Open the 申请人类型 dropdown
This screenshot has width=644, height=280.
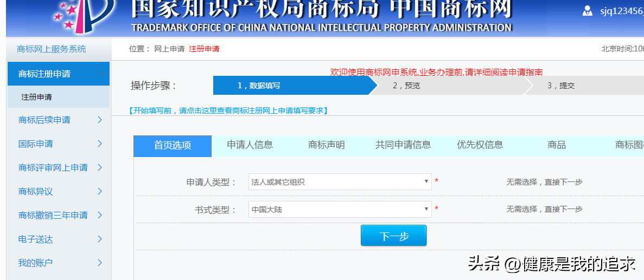point(340,182)
